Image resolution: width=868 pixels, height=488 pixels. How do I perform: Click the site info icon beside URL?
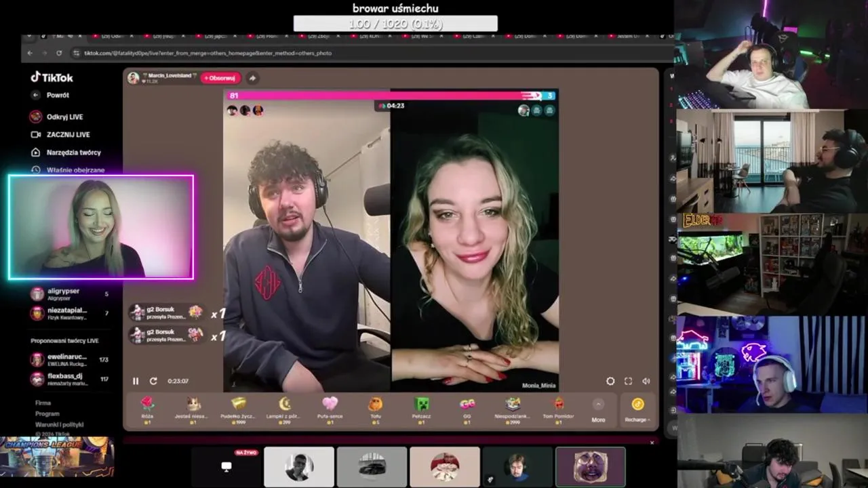coord(76,53)
